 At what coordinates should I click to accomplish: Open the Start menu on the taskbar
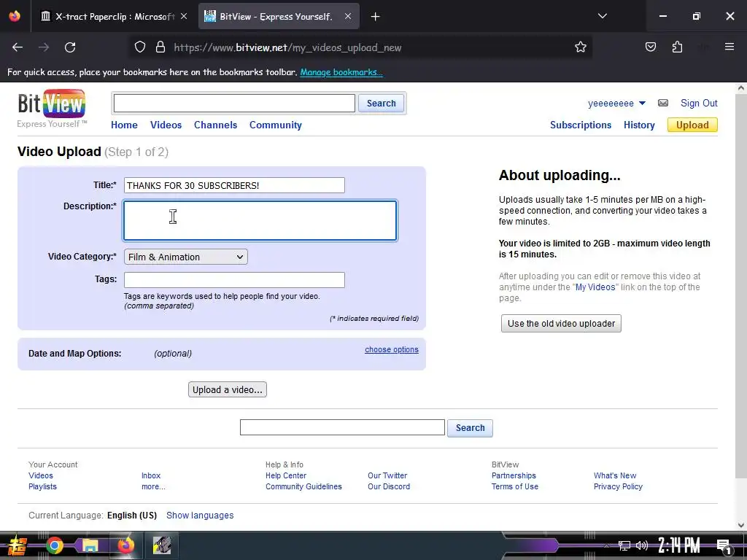[x=17, y=545]
